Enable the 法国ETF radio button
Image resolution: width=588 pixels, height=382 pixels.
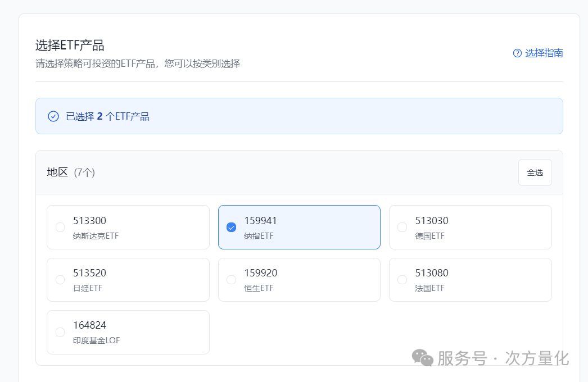(402, 279)
